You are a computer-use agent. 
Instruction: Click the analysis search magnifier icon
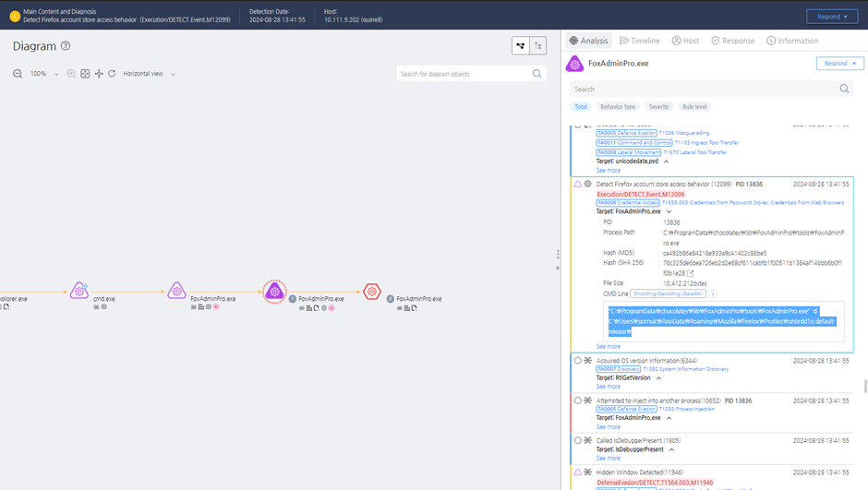[844, 89]
